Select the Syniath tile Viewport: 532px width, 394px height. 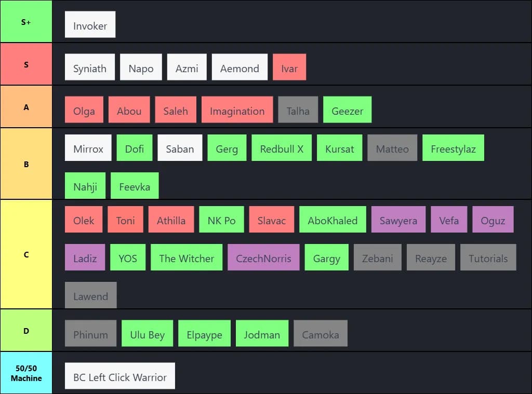(90, 67)
